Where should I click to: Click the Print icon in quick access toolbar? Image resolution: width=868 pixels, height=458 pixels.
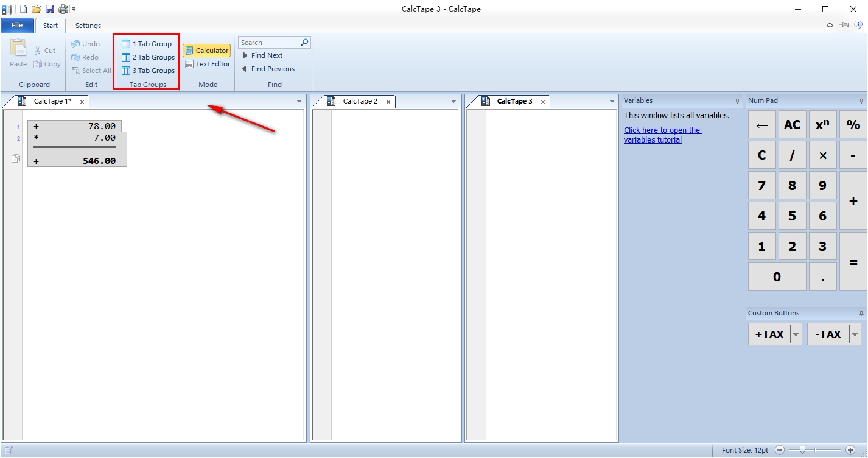pos(63,9)
